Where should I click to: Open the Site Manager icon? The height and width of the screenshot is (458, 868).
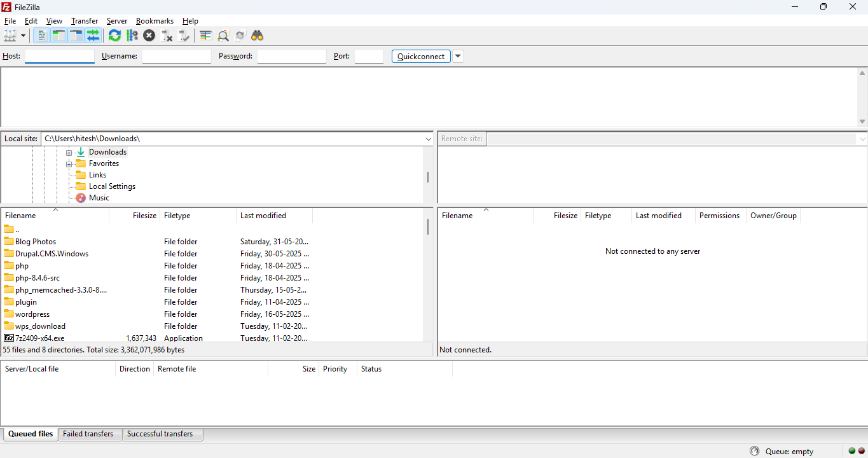[10, 36]
